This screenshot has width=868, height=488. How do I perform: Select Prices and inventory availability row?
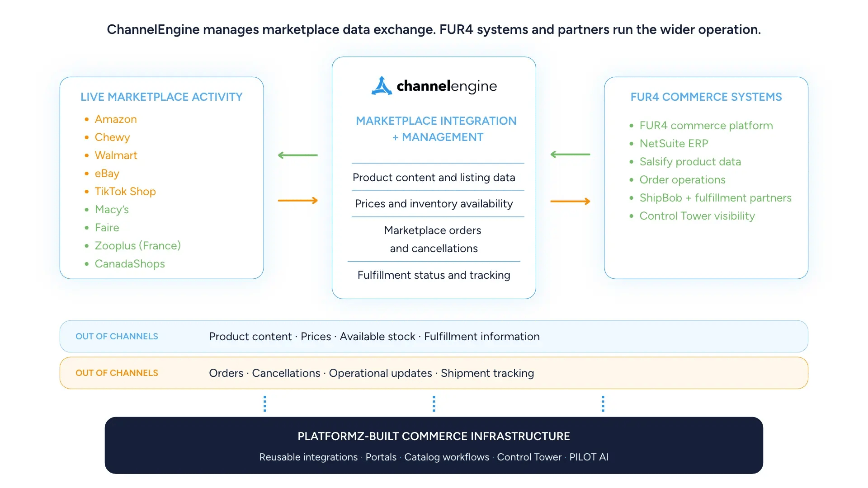pos(434,204)
